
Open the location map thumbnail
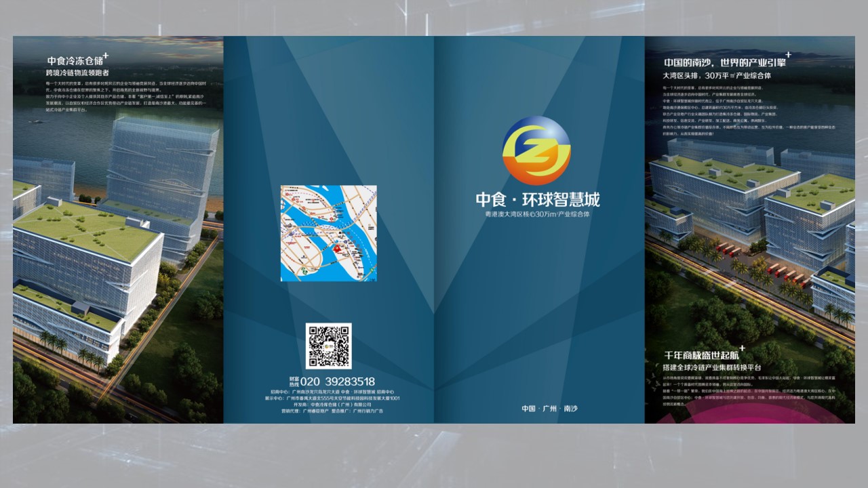pos(329,233)
